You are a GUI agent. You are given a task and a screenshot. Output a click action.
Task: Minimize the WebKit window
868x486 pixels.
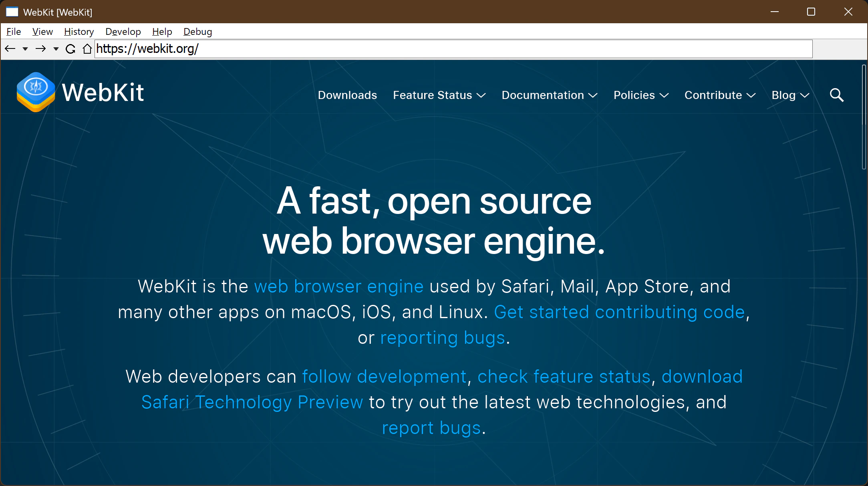pyautogui.click(x=775, y=12)
